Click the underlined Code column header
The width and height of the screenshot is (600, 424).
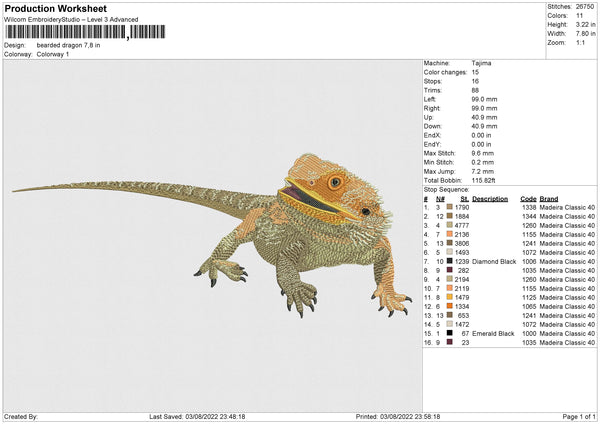pos(528,198)
